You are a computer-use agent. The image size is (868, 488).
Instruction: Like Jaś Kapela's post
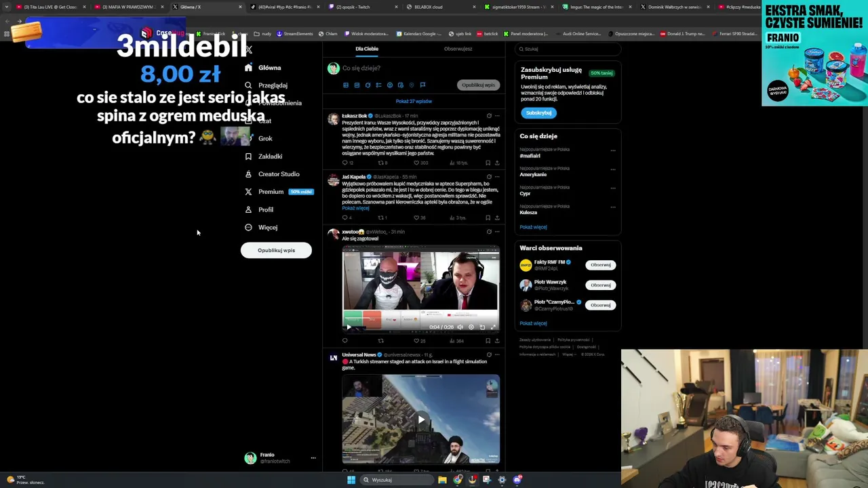pos(416,218)
